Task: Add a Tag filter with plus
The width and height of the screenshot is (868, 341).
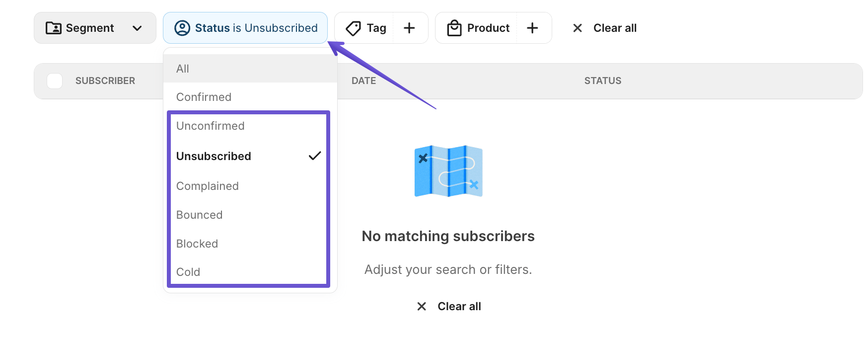Action: tap(409, 28)
